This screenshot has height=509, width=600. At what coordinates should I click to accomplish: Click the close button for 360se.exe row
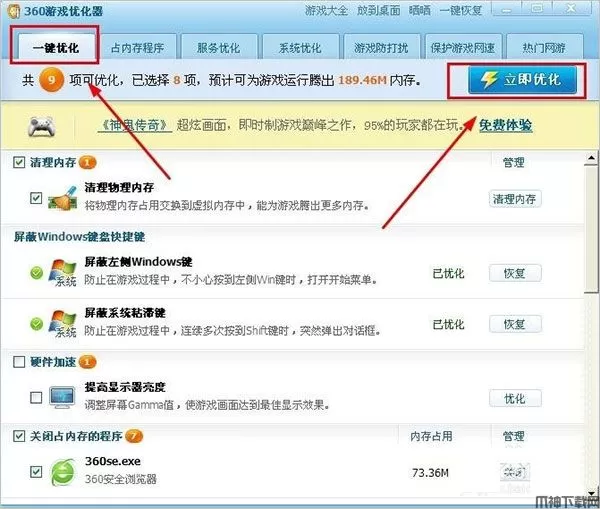coord(515,472)
